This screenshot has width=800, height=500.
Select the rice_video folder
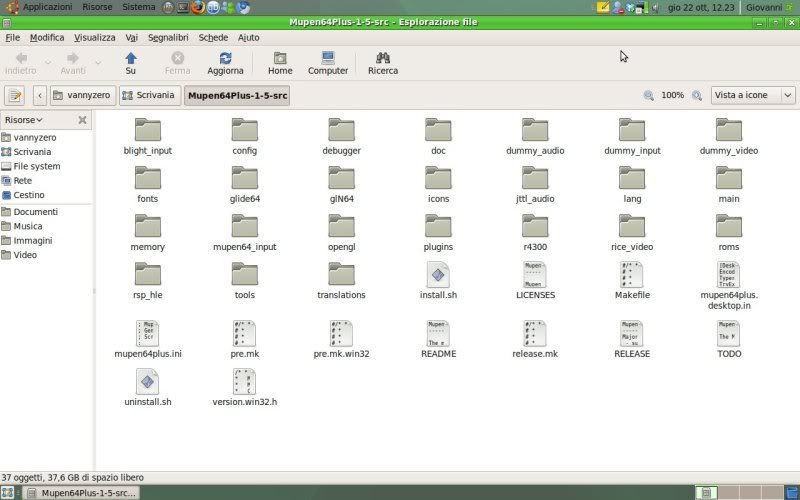pyautogui.click(x=631, y=227)
